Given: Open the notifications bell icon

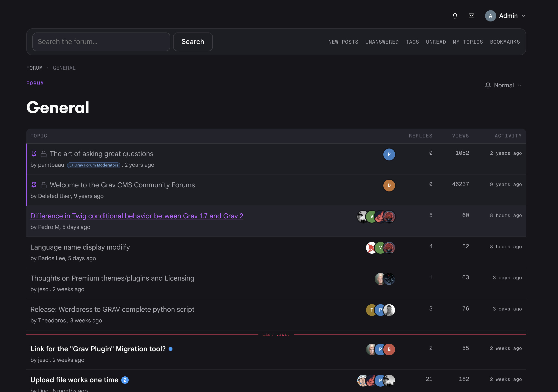Looking at the screenshot, I should click(x=455, y=16).
